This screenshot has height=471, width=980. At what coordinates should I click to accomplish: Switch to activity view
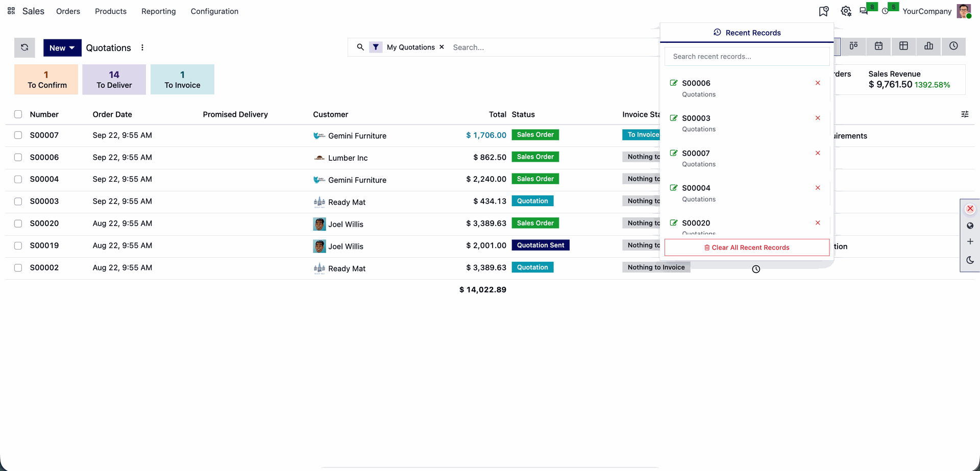(x=953, y=46)
